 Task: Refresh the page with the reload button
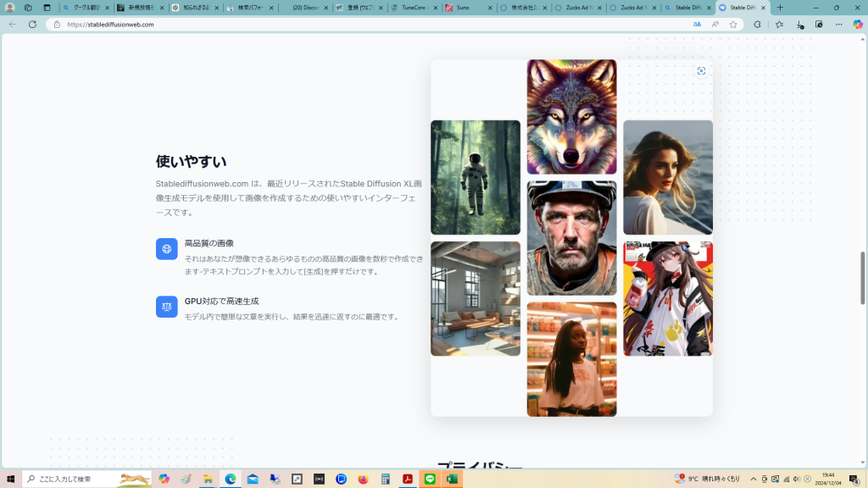(32, 25)
